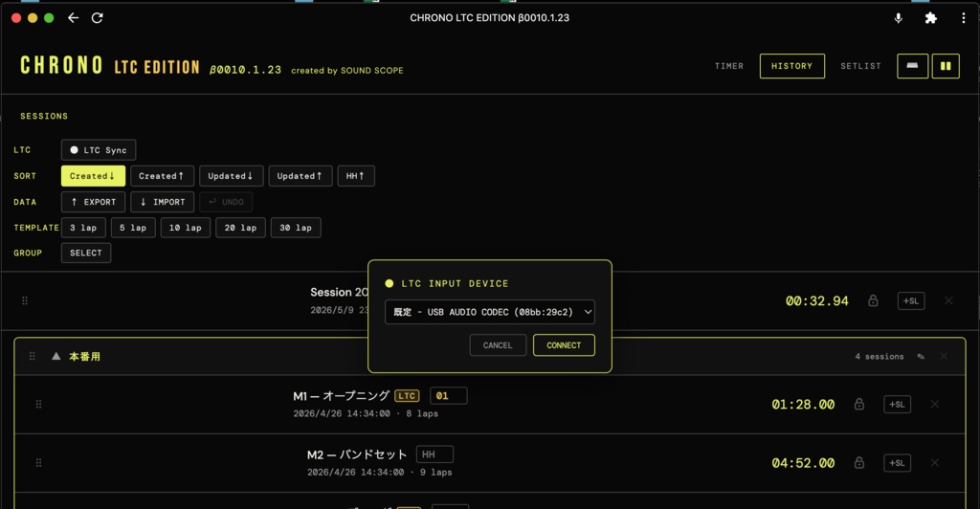Screen dimensions: 980x509
Task: Add M2 バンドセット to setlist (+SL)
Action: coord(898,463)
